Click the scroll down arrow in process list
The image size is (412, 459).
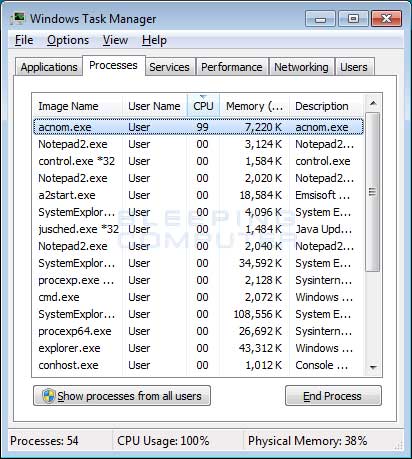[x=373, y=367]
